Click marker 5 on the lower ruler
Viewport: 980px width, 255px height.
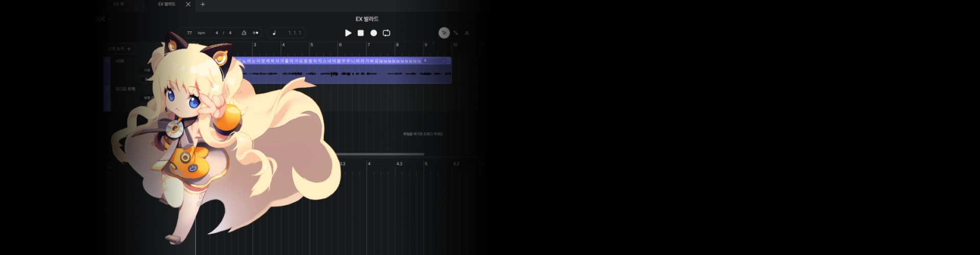tap(426, 164)
